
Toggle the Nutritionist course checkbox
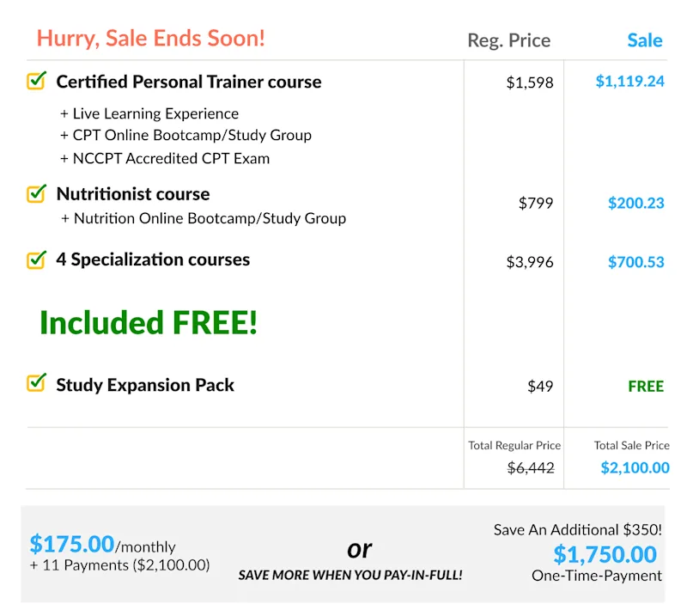(x=37, y=193)
